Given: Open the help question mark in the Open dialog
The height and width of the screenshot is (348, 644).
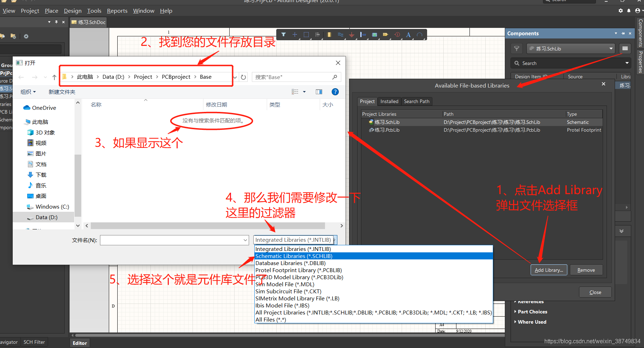Looking at the screenshot, I should pos(335,92).
